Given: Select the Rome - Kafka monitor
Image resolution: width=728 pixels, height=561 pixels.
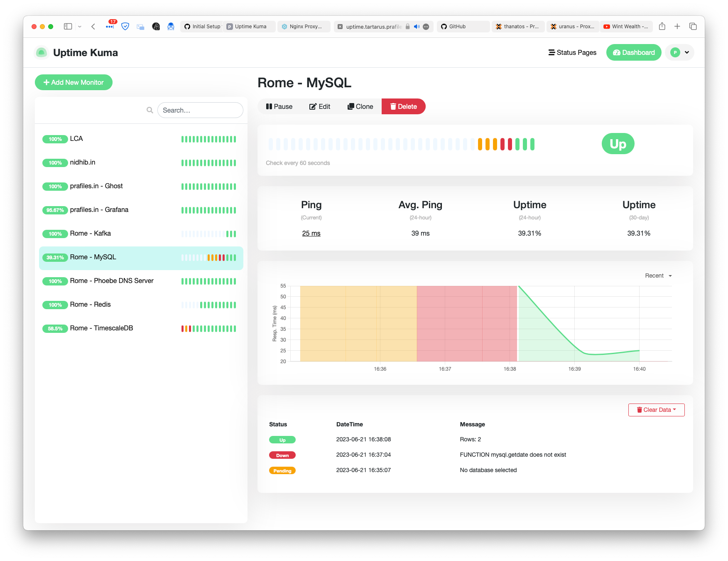Looking at the screenshot, I should click(x=141, y=234).
